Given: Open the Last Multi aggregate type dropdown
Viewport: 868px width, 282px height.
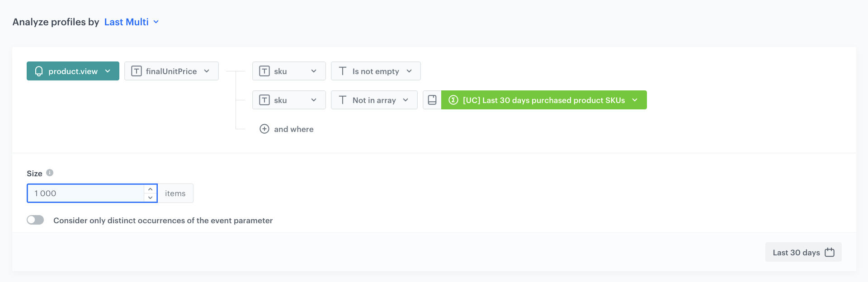Looking at the screenshot, I should (132, 22).
